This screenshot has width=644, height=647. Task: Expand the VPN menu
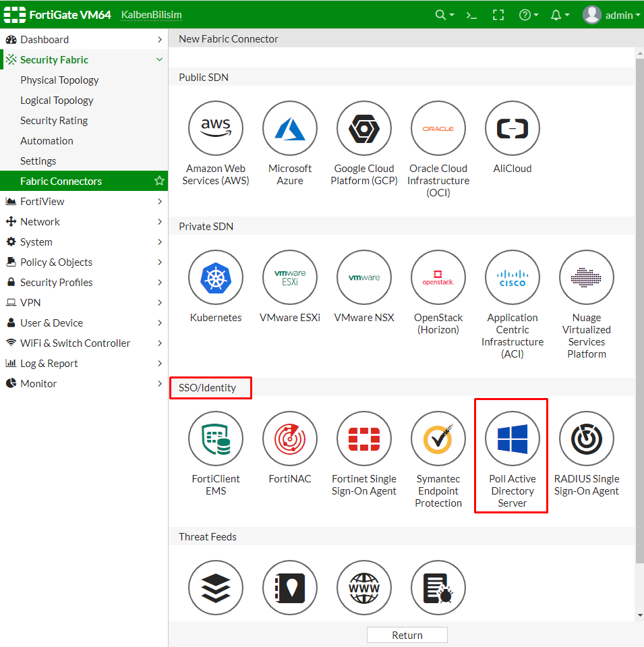click(84, 302)
